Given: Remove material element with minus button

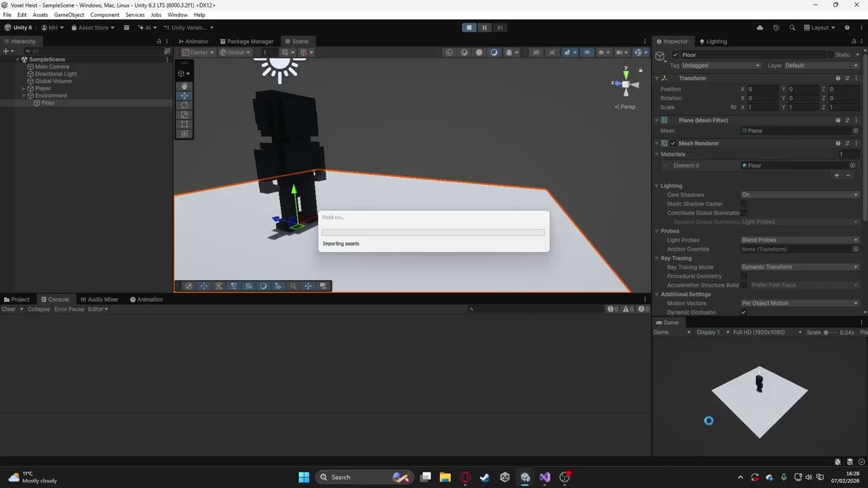Looking at the screenshot, I should pos(848,176).
